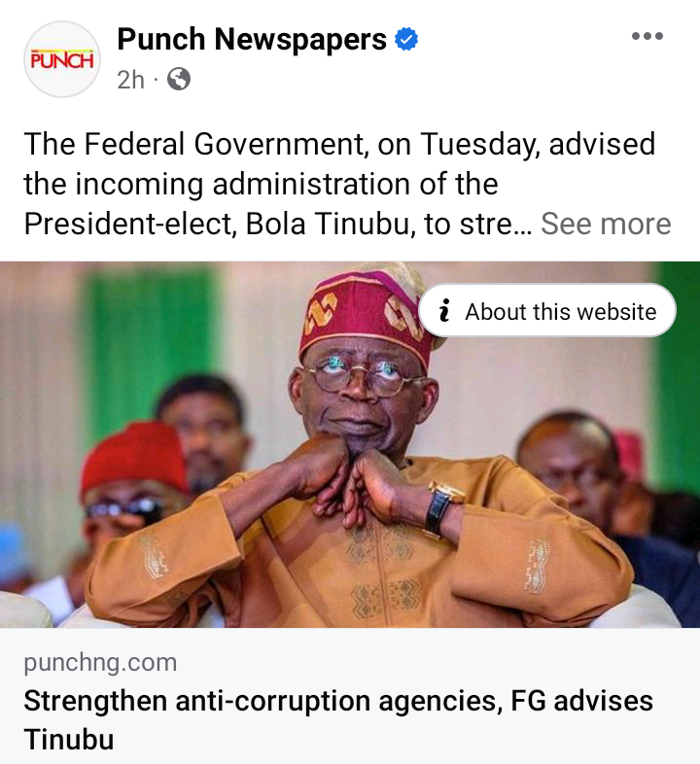
Task: Click the blue verified badge icon
Action: point(406,39)
